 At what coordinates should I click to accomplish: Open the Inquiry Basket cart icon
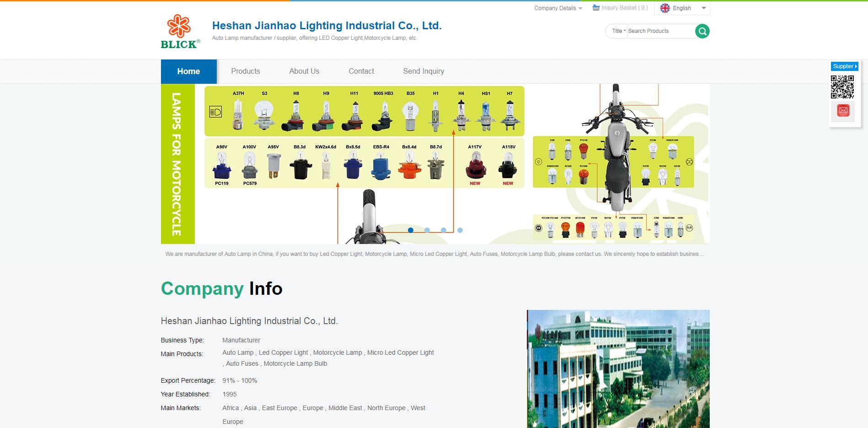click(x=596, y=8)
